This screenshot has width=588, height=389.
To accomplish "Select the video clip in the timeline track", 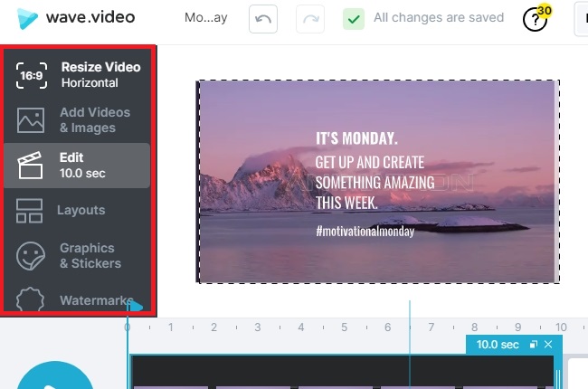I will (x=342, y=373).
